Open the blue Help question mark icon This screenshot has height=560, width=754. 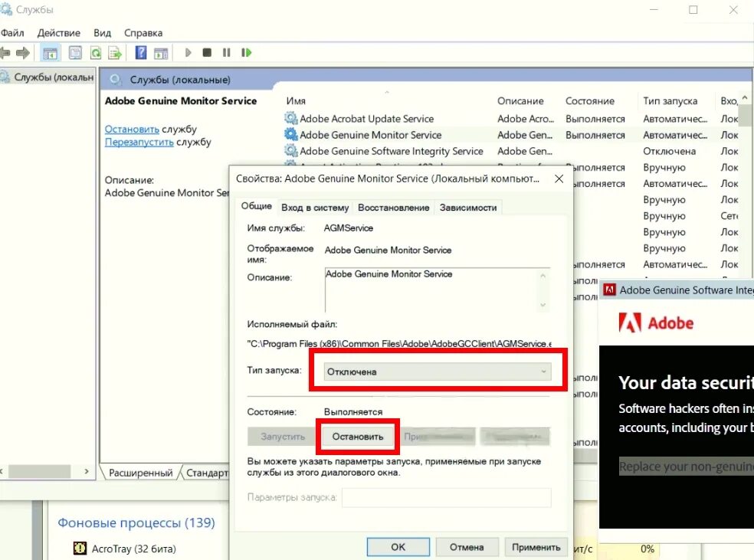pyautogui.click(x=141, y=52)
